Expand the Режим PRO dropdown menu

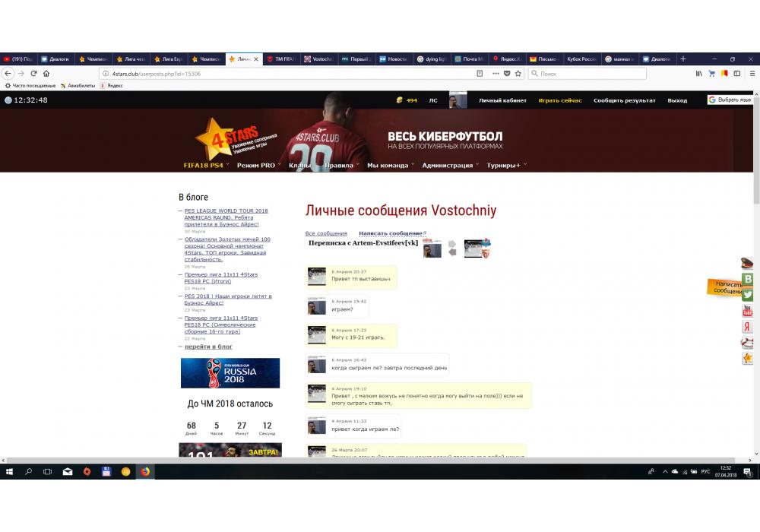(x=257, y=165)
